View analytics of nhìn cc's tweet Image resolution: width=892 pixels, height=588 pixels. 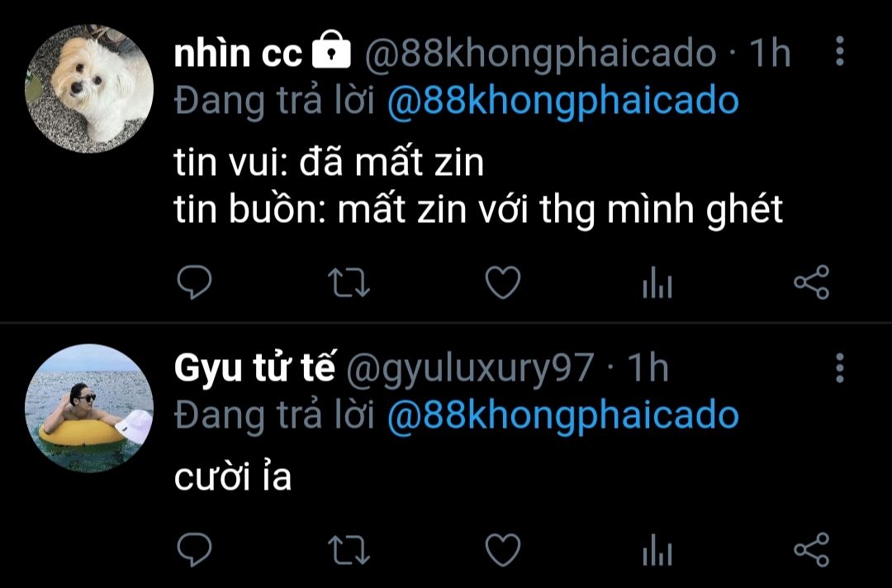tap(657, 282)
